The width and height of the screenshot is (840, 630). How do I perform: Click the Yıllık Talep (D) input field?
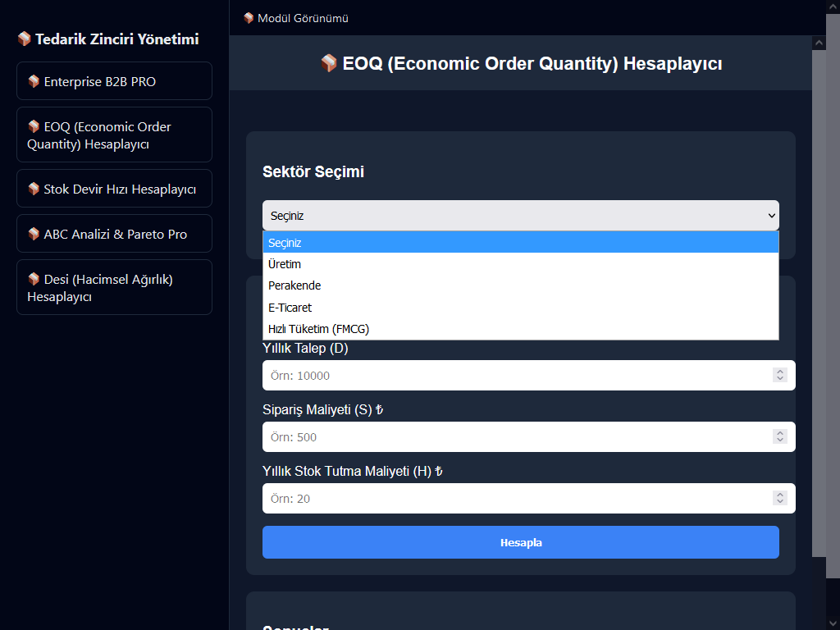(x=517, y=376)
